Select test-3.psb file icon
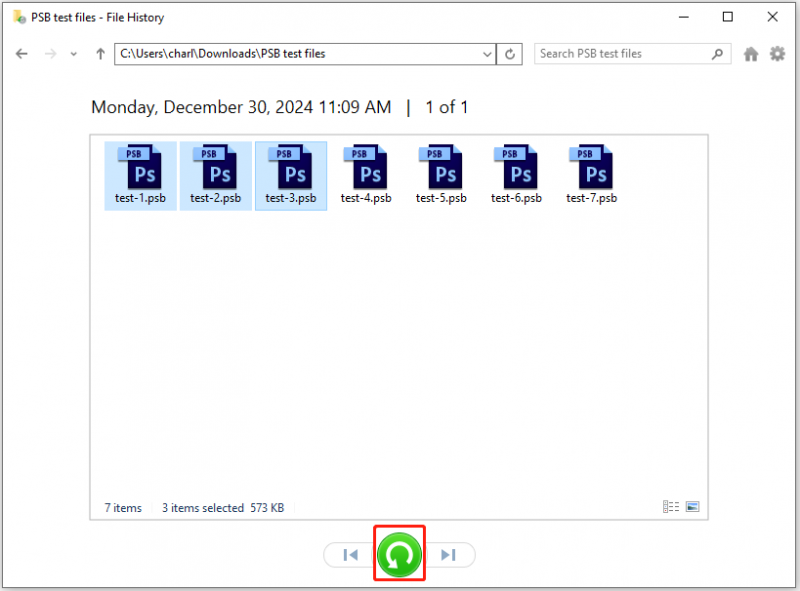Viewport: 800px width, 591px height. (291, 175)
